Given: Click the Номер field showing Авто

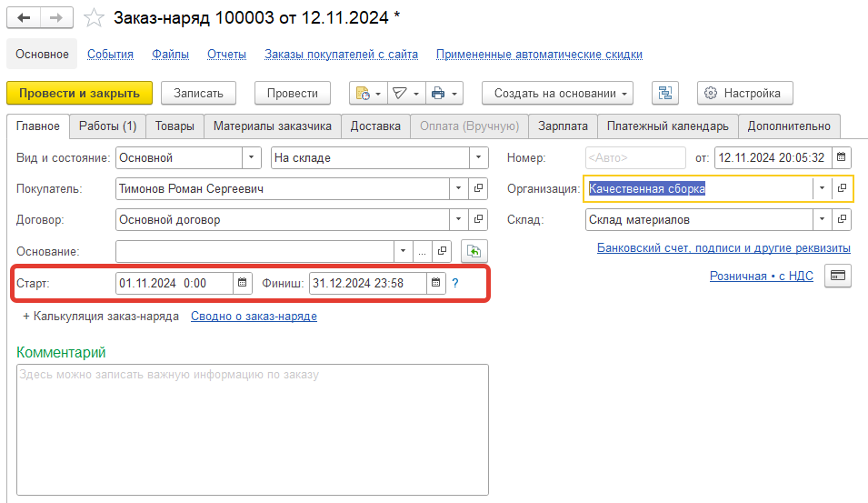Looking at the screenshot, I should coord(635,157).
